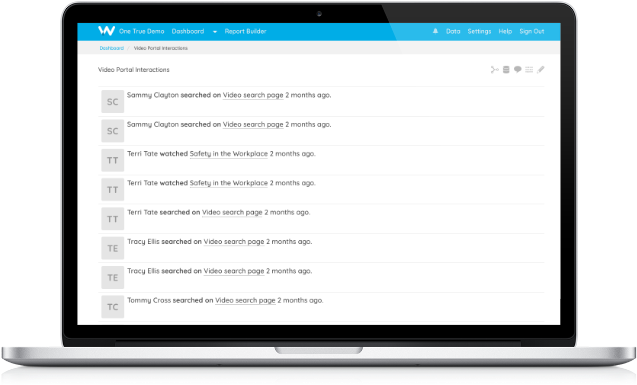
Task: Open Video search page link in Tommy Cross row
Action: pyautogui.click(x=245, y=301)
